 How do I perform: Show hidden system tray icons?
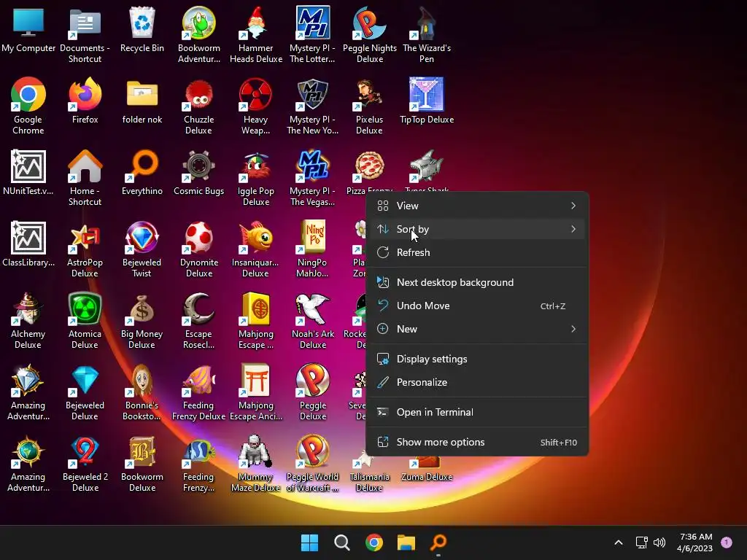[619, 542]
